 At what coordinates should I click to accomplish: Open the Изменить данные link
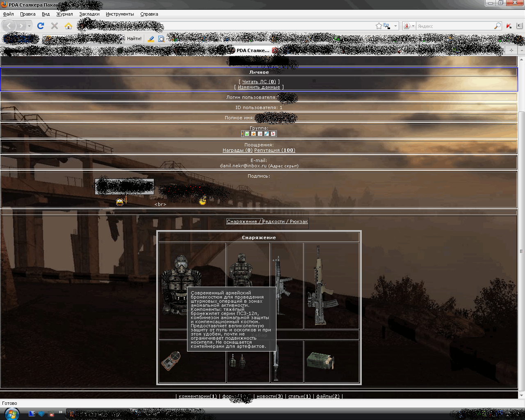(x=259, y=87)
